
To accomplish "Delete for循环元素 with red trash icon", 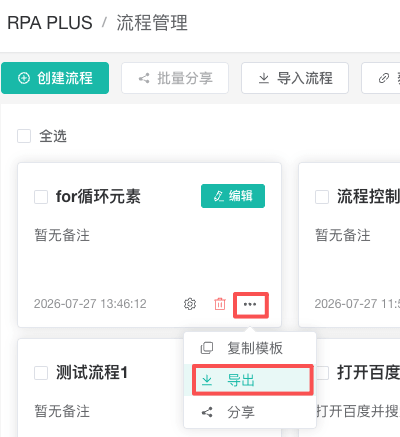I will 220,304.
